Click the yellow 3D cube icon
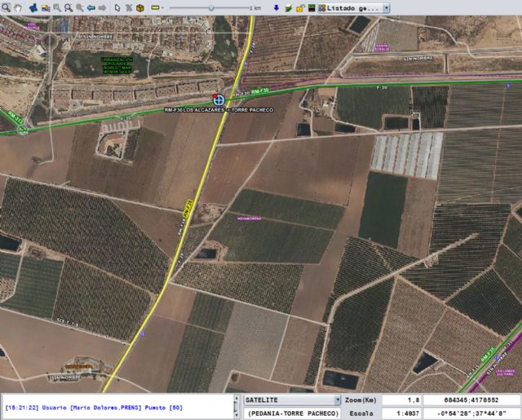The width and height of the screenshot is (522, 420). (139, 7)
